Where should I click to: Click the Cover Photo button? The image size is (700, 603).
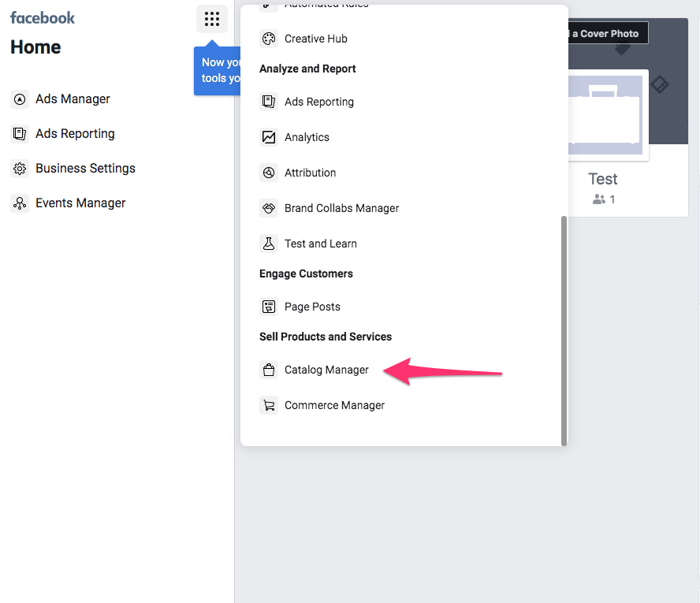[x=608, y=33]
